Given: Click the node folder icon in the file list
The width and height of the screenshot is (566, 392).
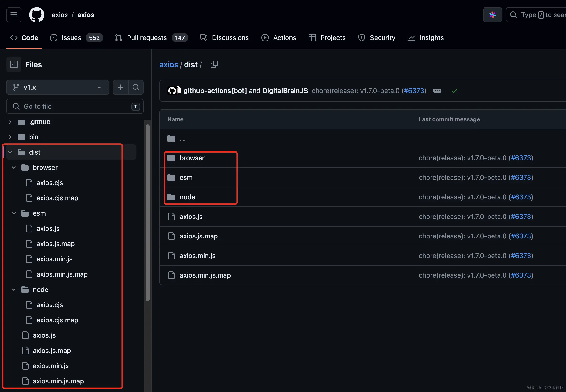Looking at the screenshot, I should [x=171, y=197].
